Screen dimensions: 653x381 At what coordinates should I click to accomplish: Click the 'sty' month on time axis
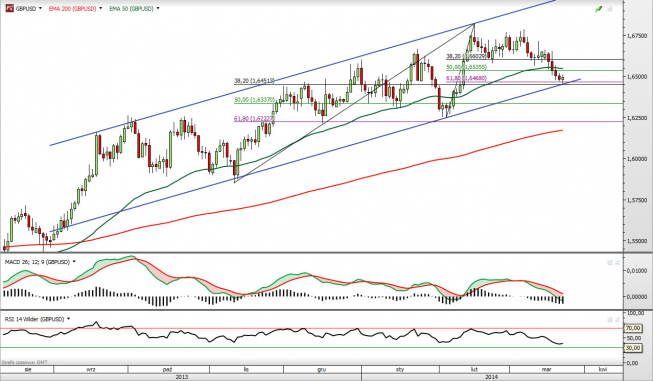(400, 369)
